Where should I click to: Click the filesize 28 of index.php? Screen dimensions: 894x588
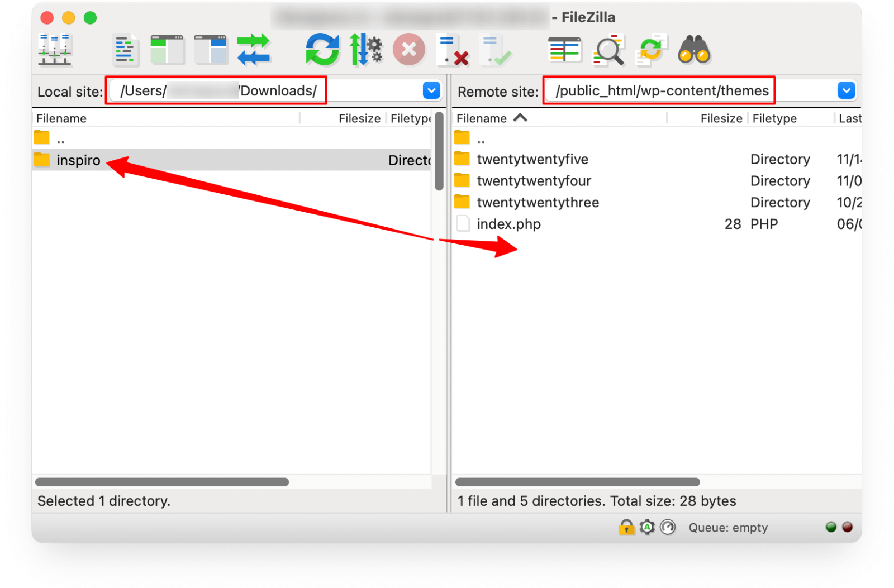coord(733,224)
